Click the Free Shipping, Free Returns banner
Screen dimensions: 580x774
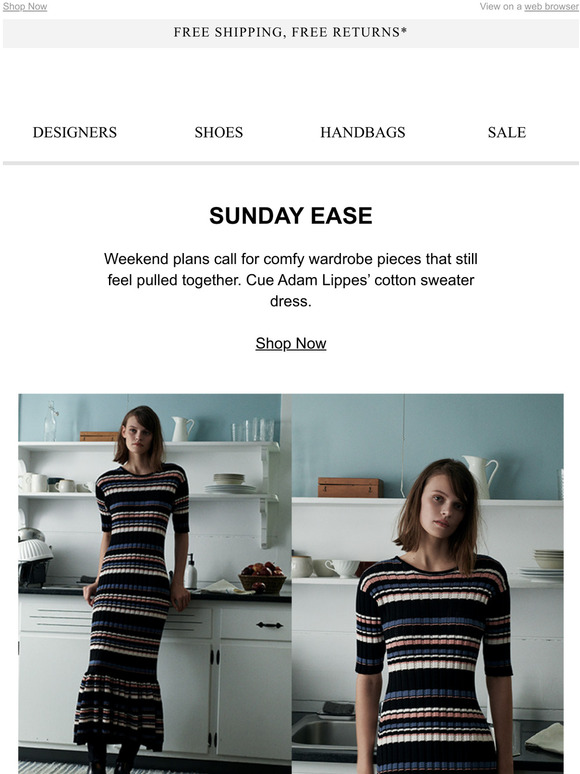pos(290,33)
